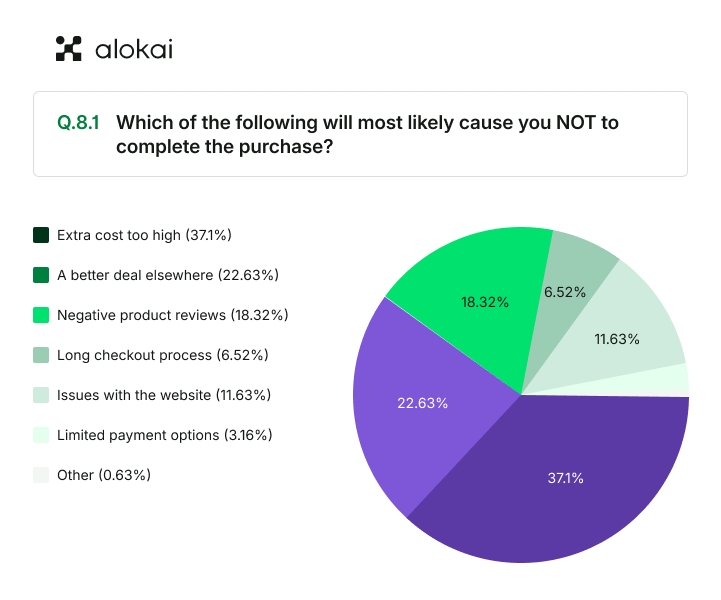Image resolution: width=721 pixels, height=600 pixels.
Task: Click the Long checkout process legend swatch
Action: [41, 355]
